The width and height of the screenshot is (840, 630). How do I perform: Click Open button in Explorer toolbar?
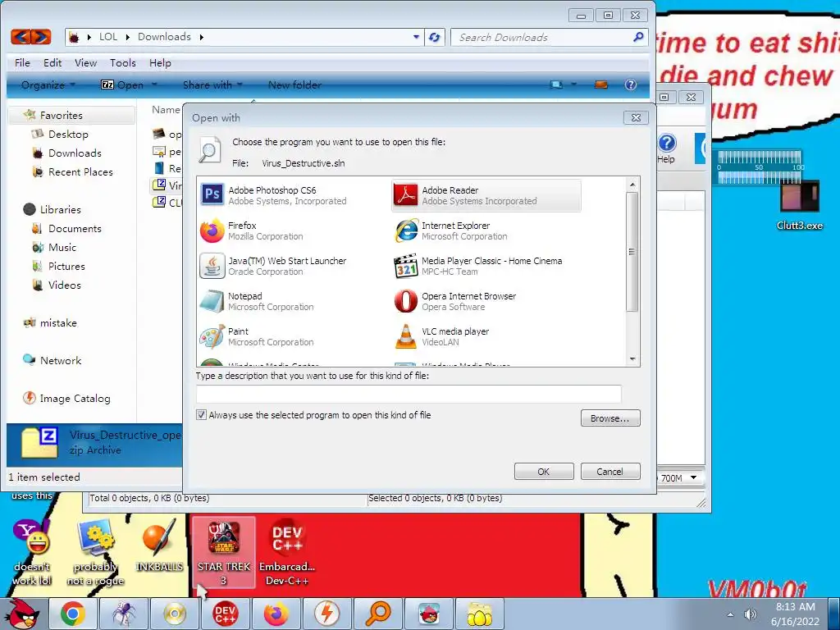point(123,84)
